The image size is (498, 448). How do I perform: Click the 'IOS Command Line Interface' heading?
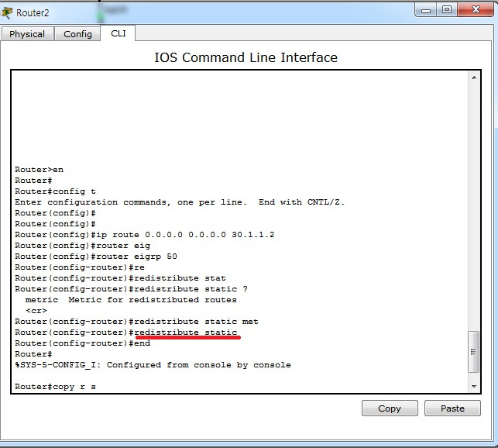tap(246, 57)
